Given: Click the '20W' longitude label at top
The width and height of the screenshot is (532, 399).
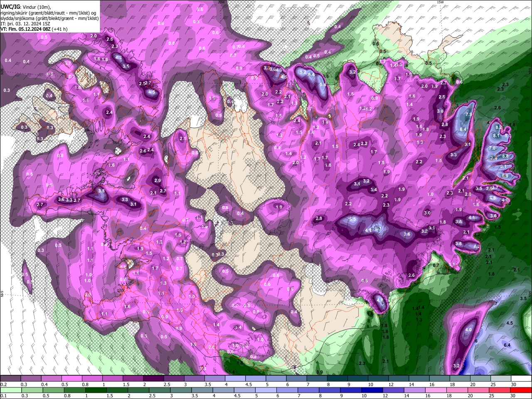Looking at the screenshot, I should click(221, 2).
